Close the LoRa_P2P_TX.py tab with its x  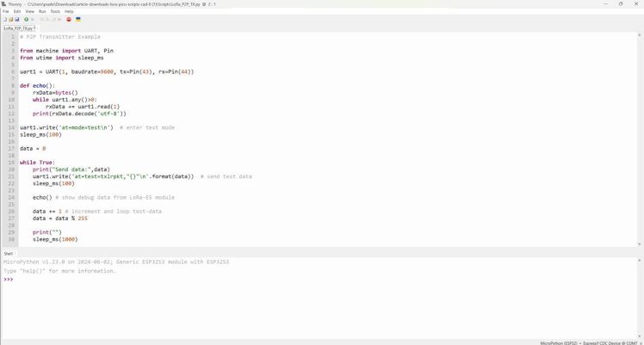click(x=37, y=28)
